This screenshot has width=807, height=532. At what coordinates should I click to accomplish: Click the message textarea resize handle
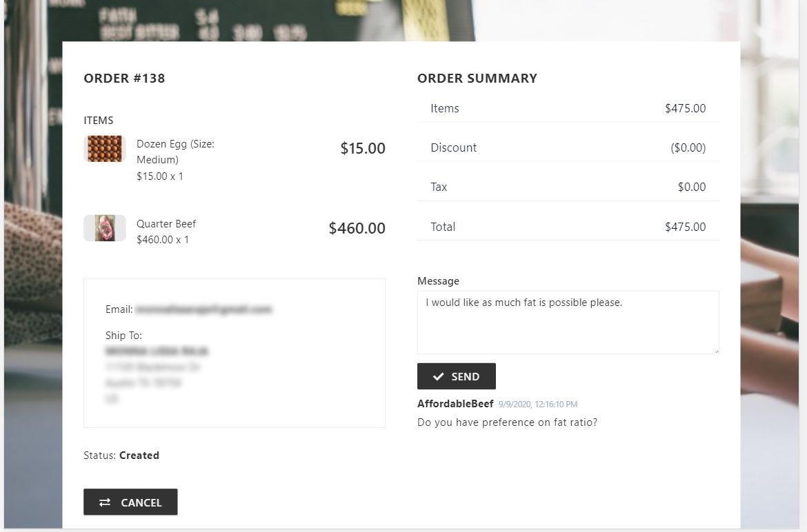(715, 350)
